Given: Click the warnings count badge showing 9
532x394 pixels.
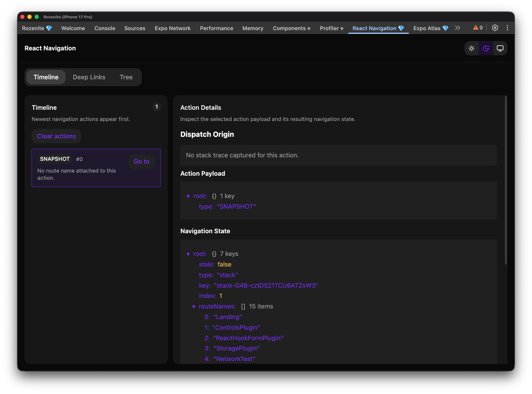Looking at the screenshot, I should click(x=478, y=28).
